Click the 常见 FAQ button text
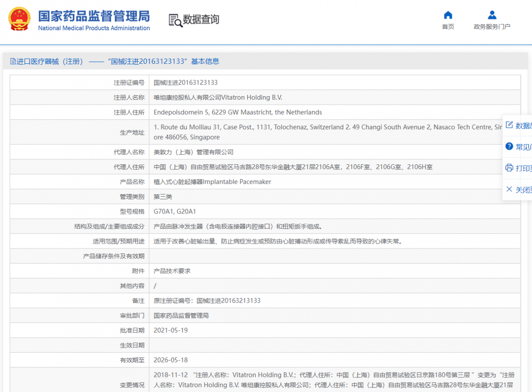Viewport: 532px width, 392px height. 524,147
